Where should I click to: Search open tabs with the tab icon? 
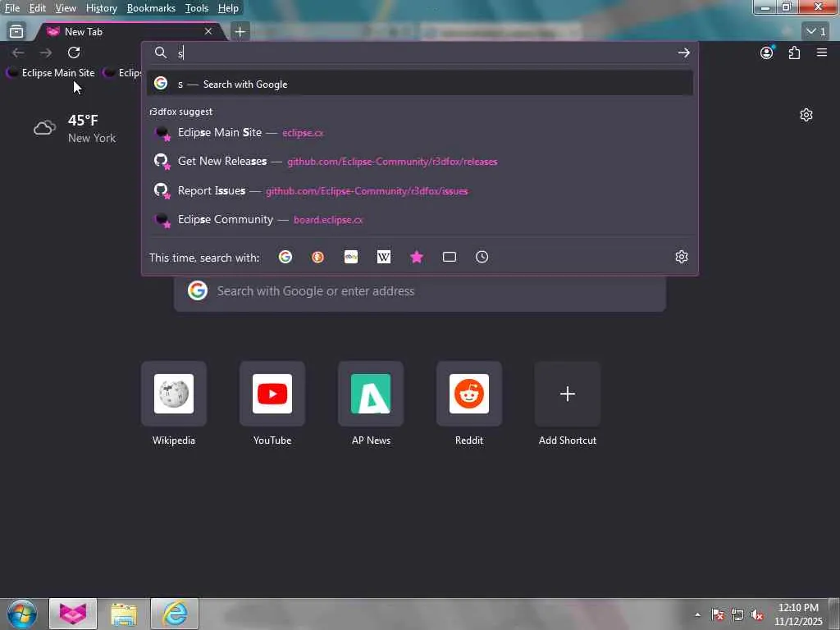(450, 257)
